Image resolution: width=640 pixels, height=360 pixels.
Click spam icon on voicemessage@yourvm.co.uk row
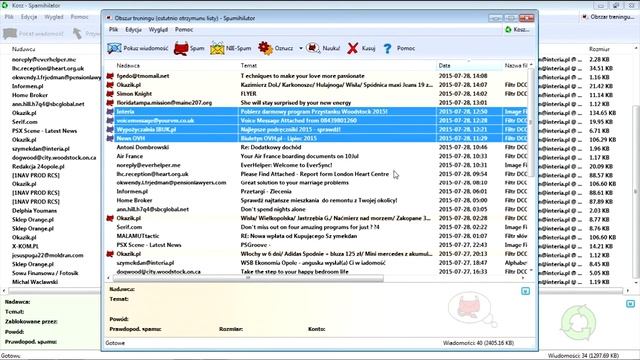tap(110, 120)
